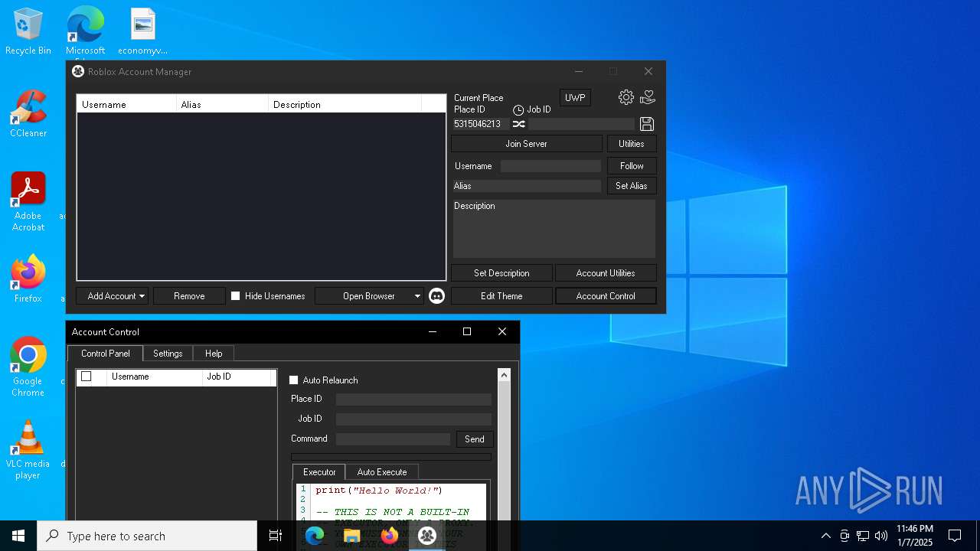Click the donate heart-hand icon
This screenshot has width=980, height=551.
pos(648,97)
